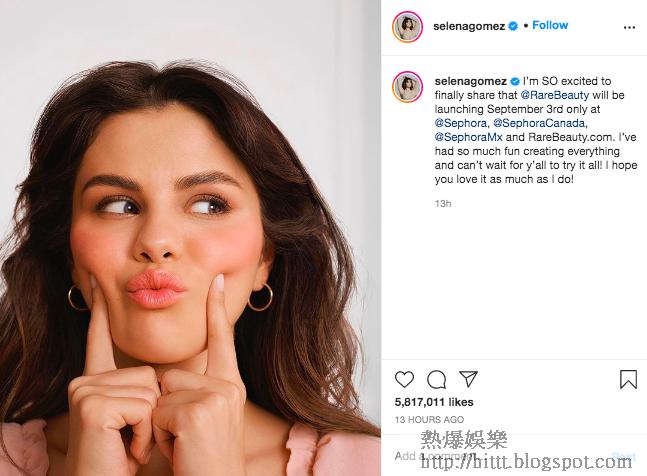Click the Follow link in the header
This screenshot has height=476, width=647.
550,25
